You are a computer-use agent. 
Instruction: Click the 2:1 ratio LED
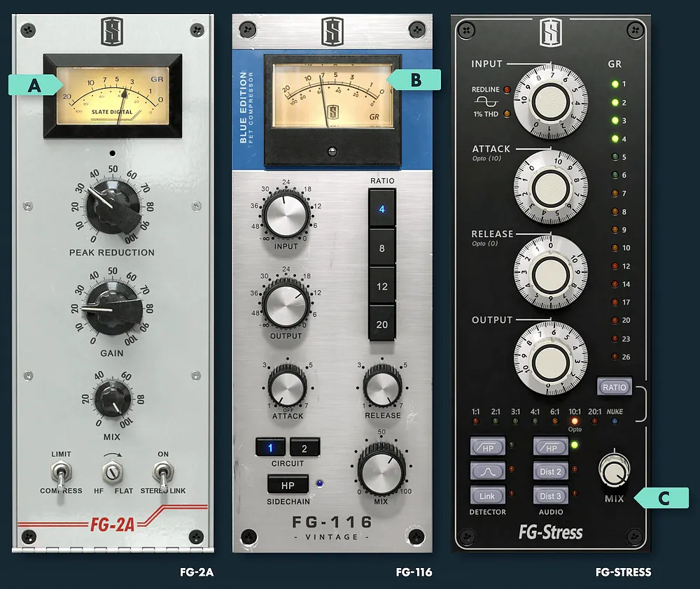pyautogui.click(x=495, y=421)
